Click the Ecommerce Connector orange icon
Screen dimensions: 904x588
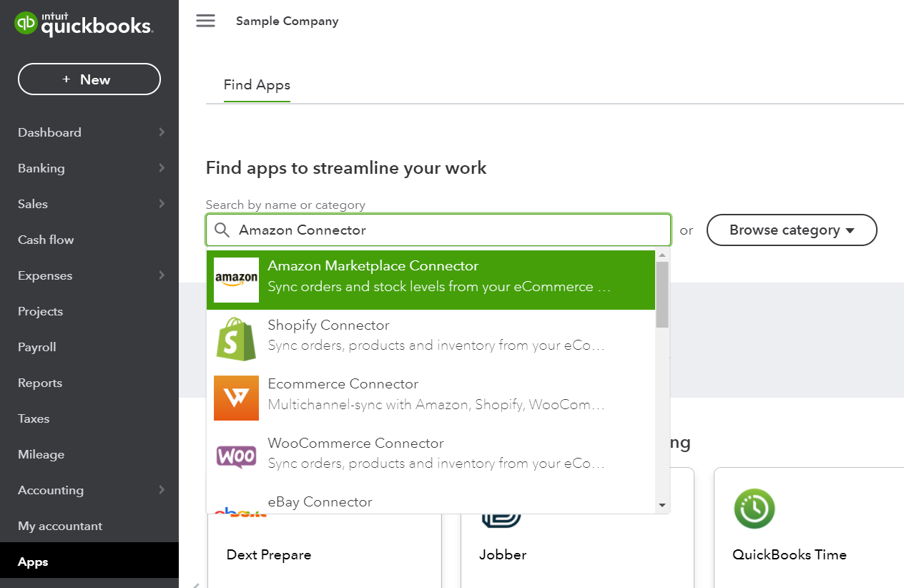tap(236, 398)
